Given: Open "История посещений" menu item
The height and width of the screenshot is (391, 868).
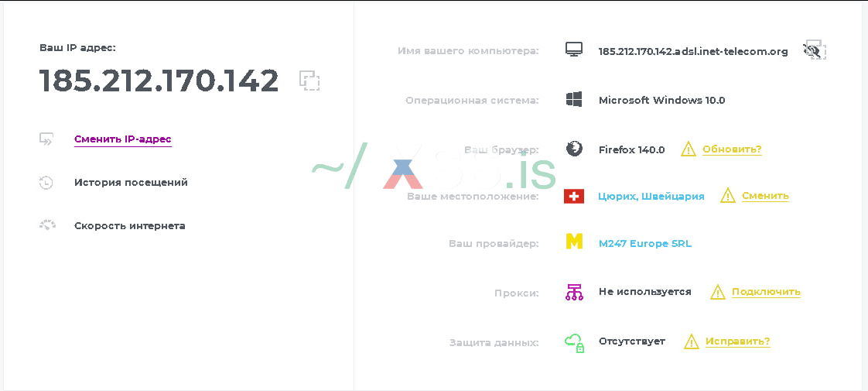Looking at the screenshot, I should tap(131, 183).
